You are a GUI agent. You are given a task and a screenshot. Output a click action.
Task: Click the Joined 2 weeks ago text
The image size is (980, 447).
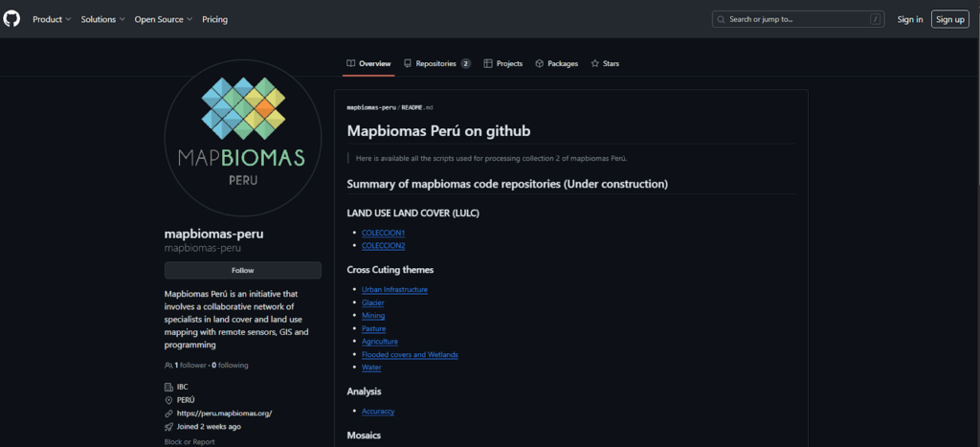click(209, 426)
